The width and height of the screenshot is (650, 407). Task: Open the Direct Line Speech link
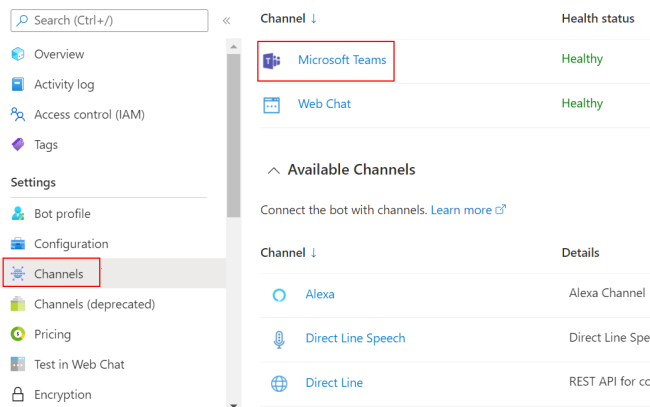(355, 338)
